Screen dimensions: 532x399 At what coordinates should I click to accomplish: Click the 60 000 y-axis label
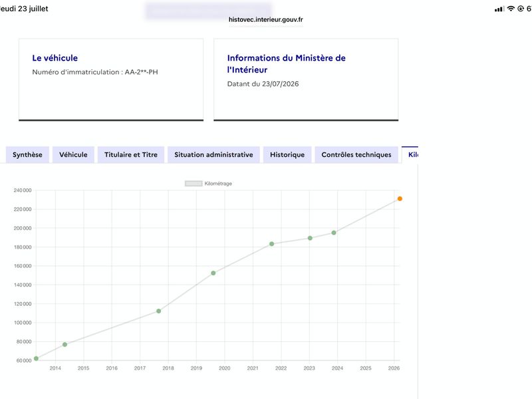click(24, 360)
